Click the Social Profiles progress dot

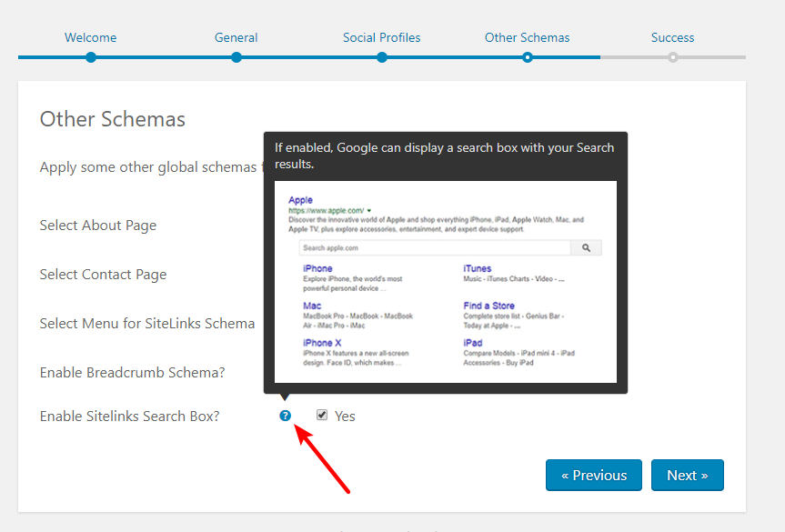tap(382, 57)
